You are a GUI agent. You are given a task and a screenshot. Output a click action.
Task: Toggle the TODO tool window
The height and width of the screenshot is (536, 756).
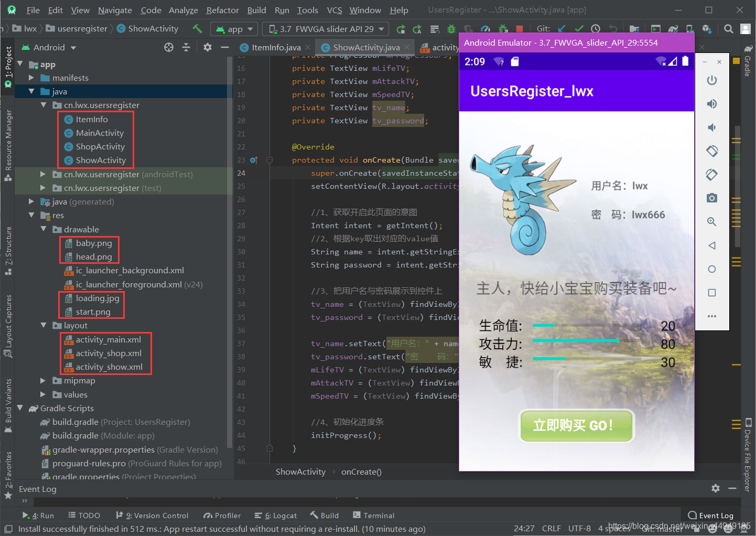pyautogui.click(x=84, y=516)
